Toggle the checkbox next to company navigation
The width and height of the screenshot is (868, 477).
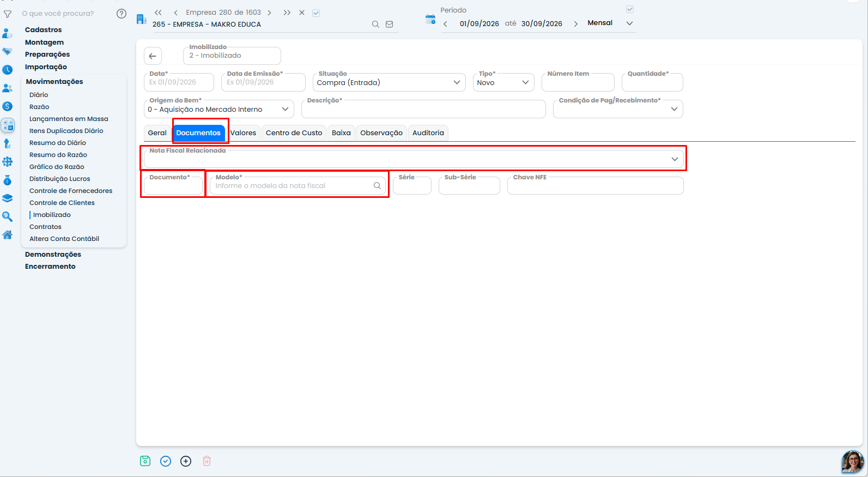316,13
